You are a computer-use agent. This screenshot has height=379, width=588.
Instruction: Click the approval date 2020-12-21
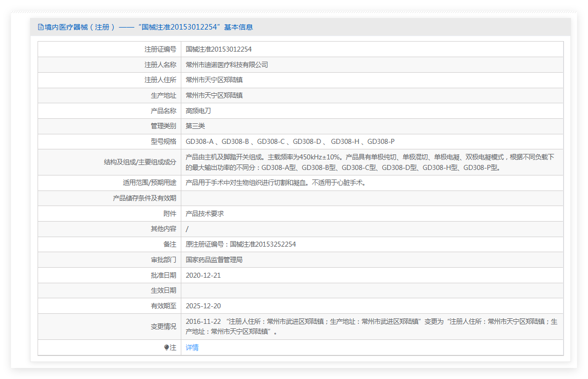(x=203, y=275)
